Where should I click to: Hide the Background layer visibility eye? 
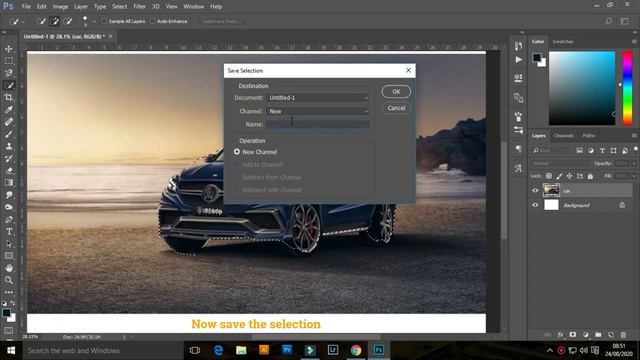click(535, 205)
